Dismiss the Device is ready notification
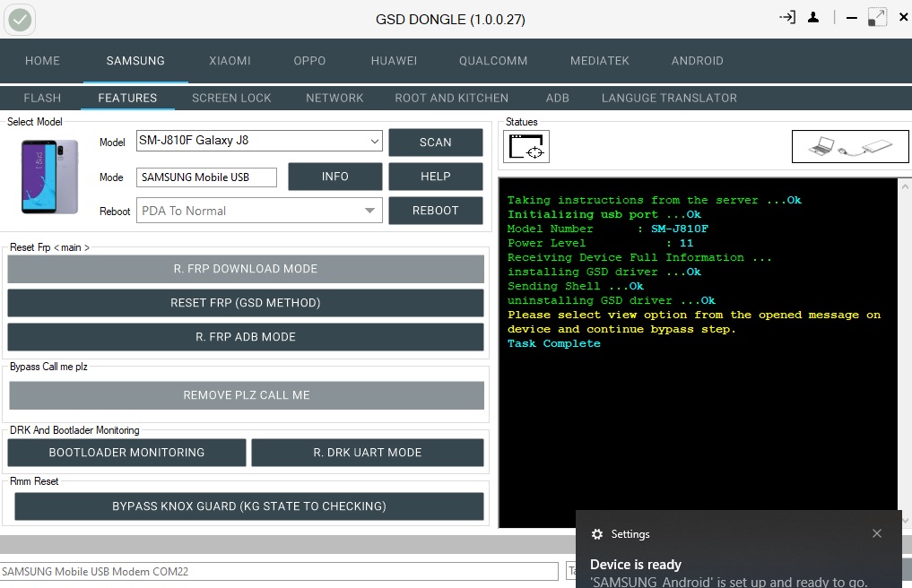This screenshot has width=912, height=588. (x=877, y=533)
